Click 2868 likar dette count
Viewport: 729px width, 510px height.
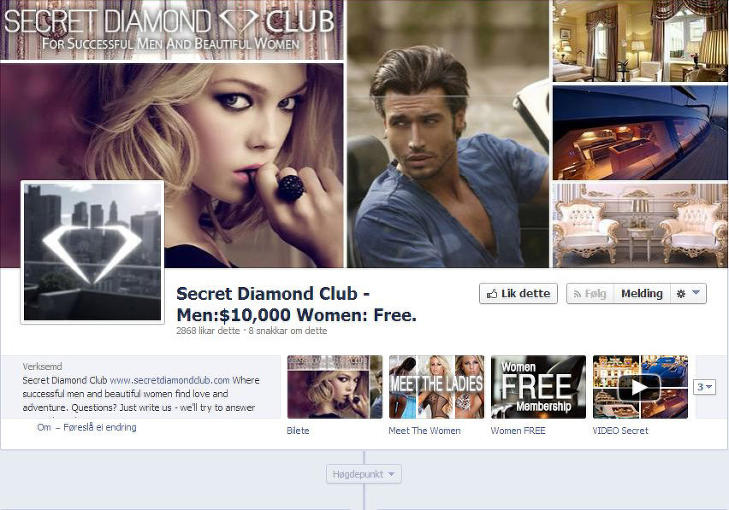coord(208,331)
